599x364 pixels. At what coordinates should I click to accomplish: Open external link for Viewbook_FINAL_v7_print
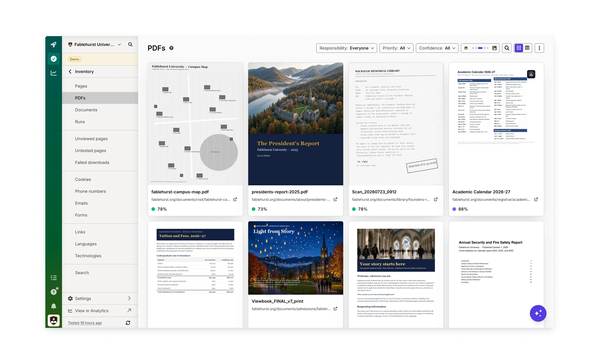point(335,309)
